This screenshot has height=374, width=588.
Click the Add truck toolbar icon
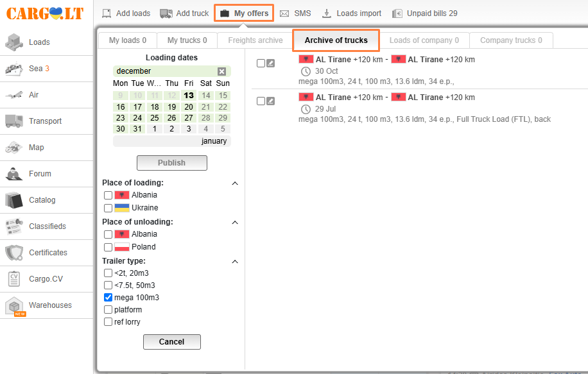[x=166, y=13]
